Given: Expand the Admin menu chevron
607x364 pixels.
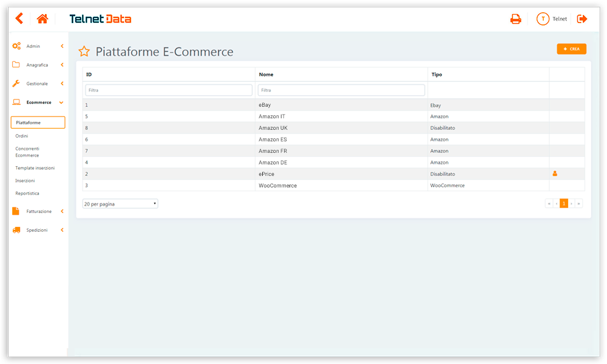Looking at the screenshot, I should pos(62,46).
